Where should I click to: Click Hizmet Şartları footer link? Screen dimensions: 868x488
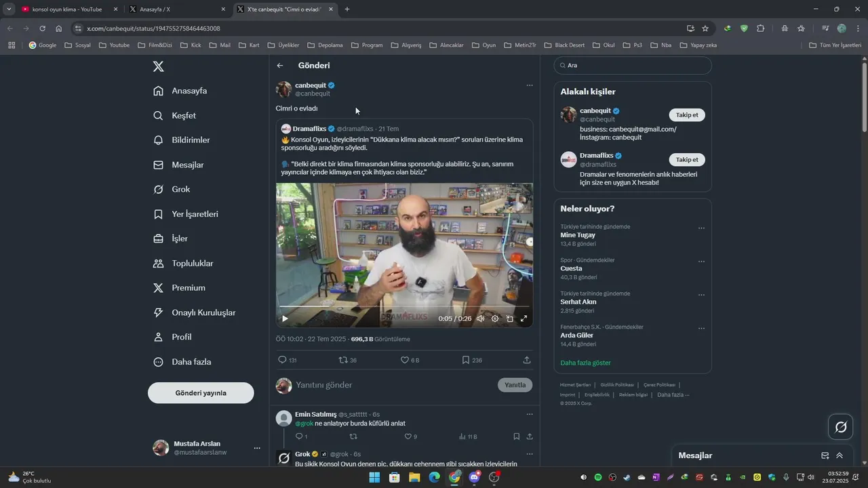point(575,384)
